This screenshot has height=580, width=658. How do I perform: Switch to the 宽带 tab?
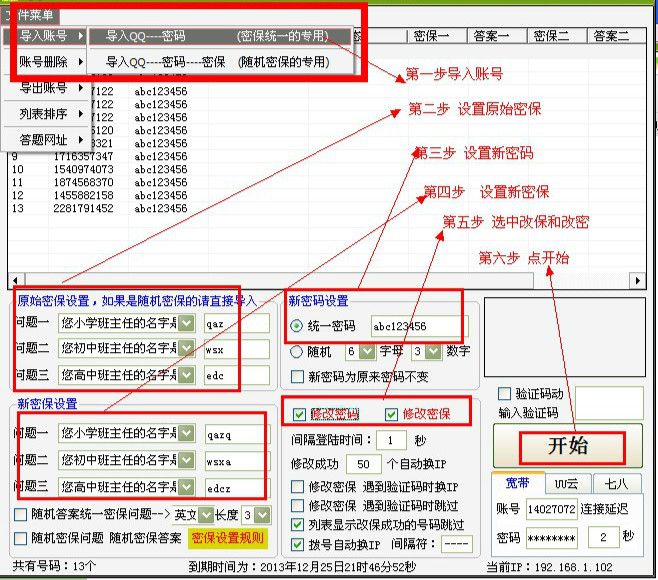tap(518, 483)
